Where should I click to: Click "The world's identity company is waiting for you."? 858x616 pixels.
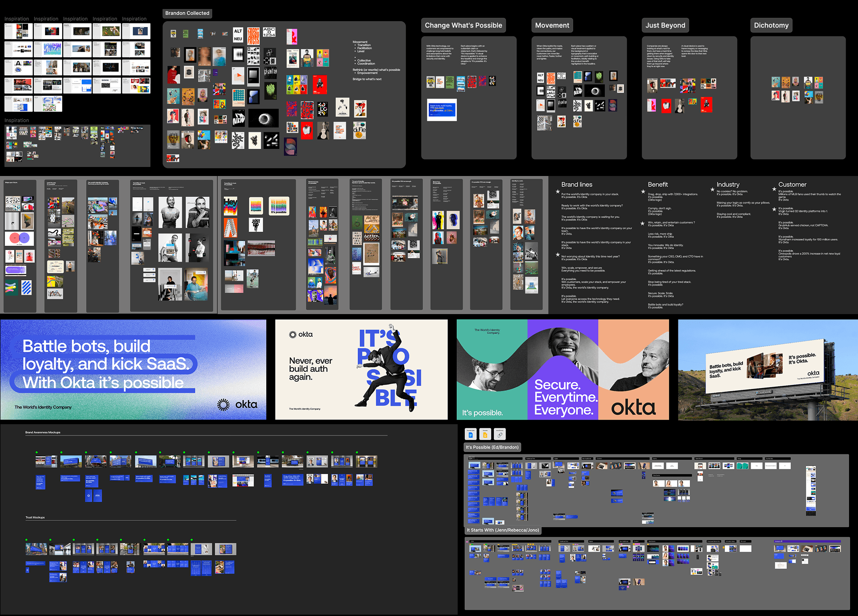tap(590, 217)
